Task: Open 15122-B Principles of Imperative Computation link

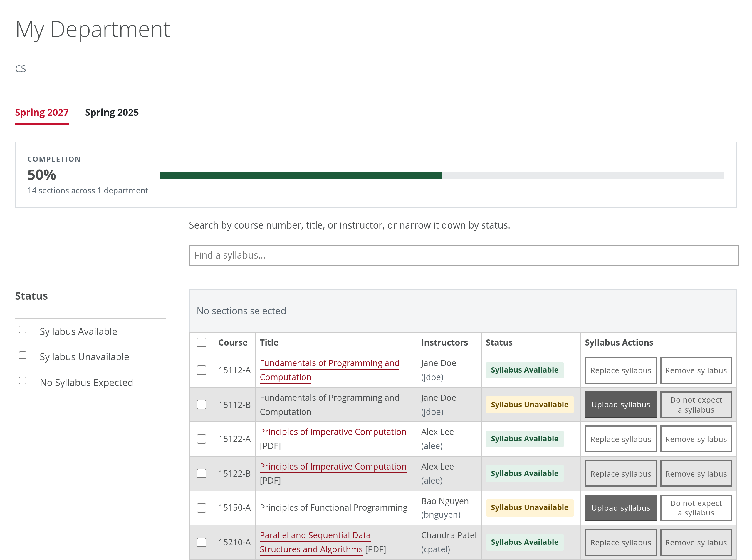Action: coord(333,467)
